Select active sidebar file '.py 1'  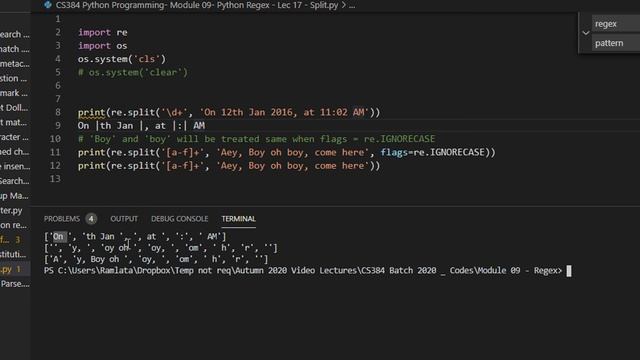tap(15, 269)
